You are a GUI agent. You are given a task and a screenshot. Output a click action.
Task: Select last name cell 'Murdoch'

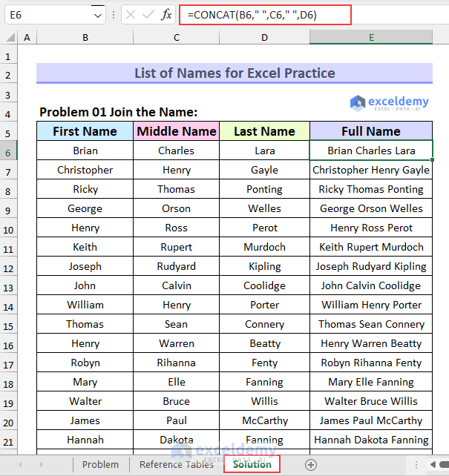coord(265,247)
